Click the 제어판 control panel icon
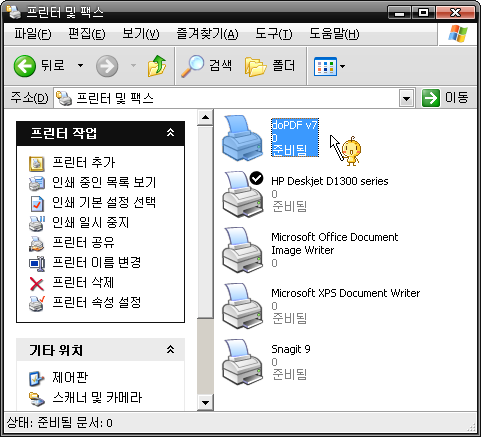Viewport: 481px width, 437px height. click(37, 378)
